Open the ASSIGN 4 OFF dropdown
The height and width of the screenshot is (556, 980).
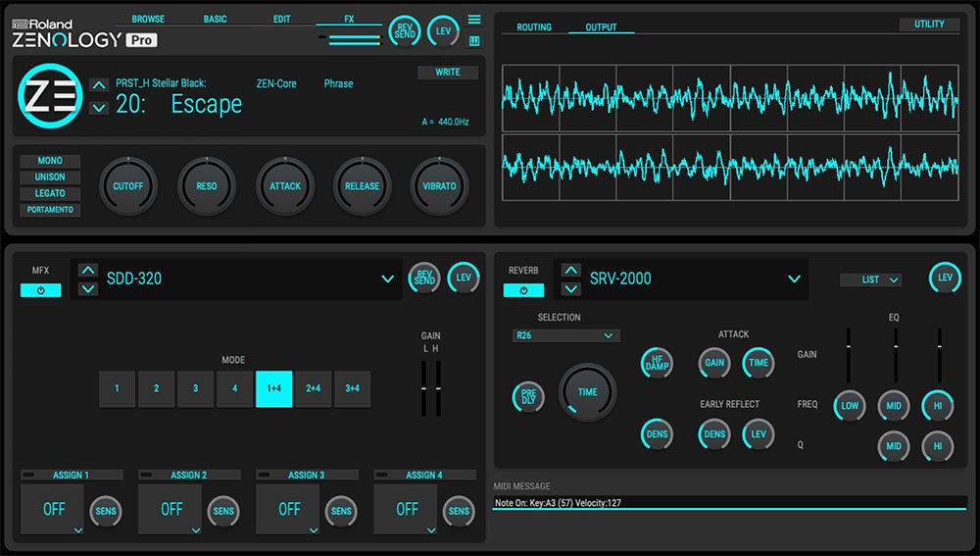pyautogui.click(x=405, y=509)
